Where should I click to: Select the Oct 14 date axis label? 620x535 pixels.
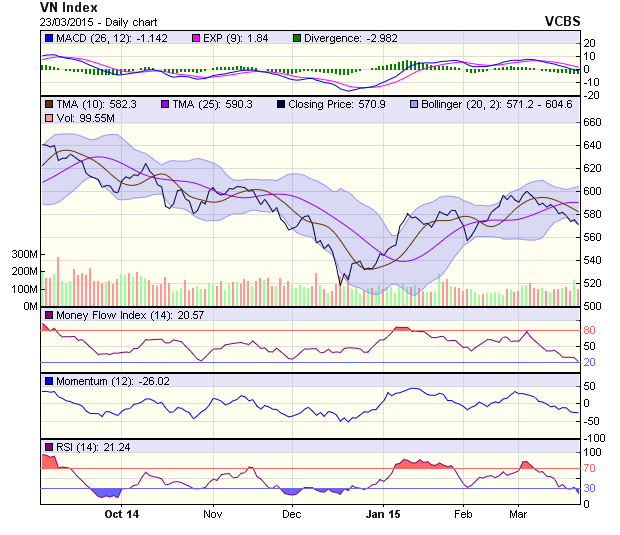pyautogui.click(x=121, y=514)
